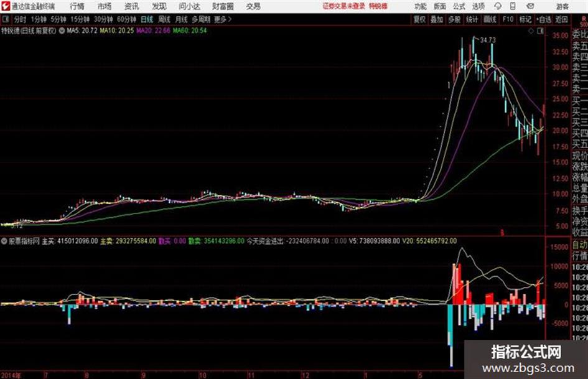Click the V20: 552465792.00 value
This screenshot has height=379, width=588.
pos(429,241)
